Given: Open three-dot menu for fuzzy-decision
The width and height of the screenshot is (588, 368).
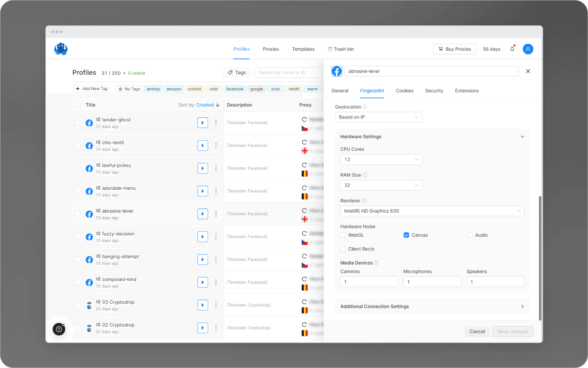Looking at the screenshot, I should coord(216,237).
